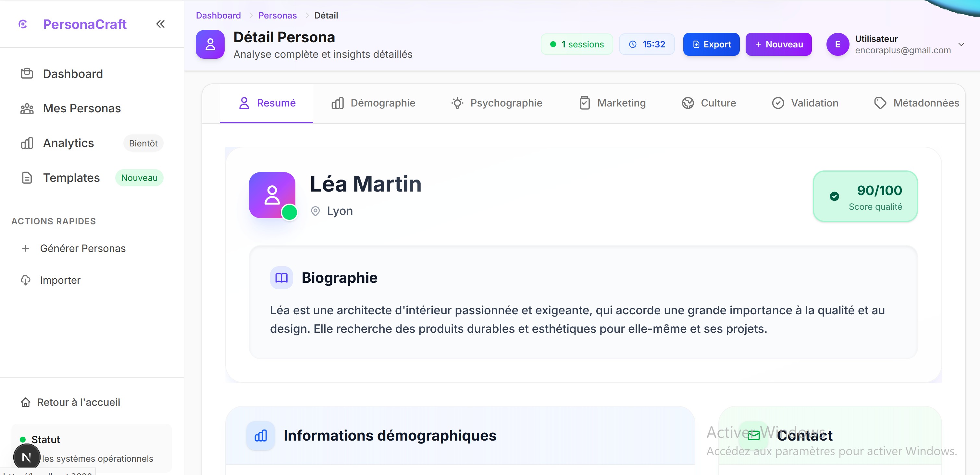Click the plus icon for Générer Personas

tap(26, 248)
